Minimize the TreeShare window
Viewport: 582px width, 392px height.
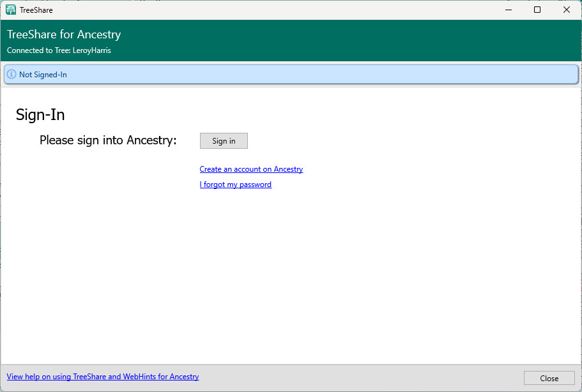coord(508,10)
